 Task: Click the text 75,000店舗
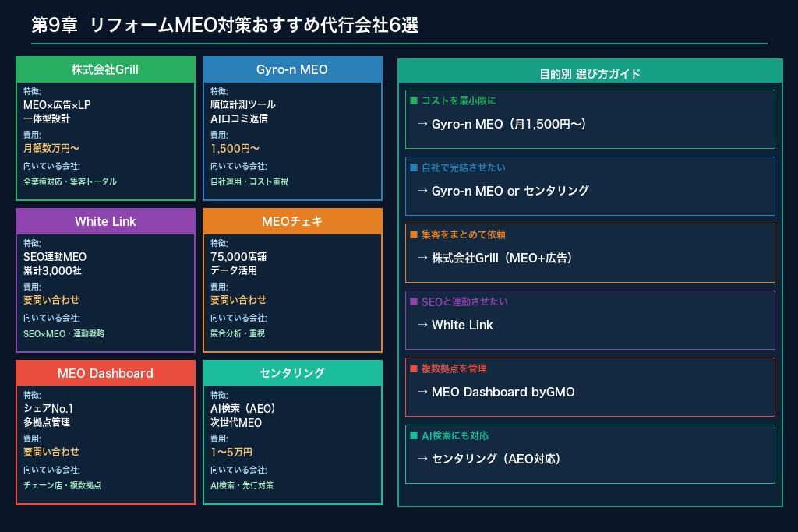tap(238, 257)
